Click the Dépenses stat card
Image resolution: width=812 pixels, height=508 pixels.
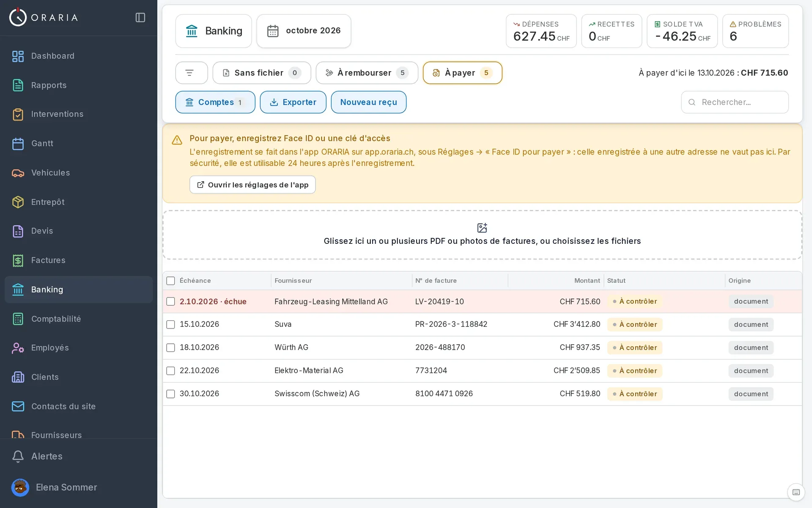[541, 31]
